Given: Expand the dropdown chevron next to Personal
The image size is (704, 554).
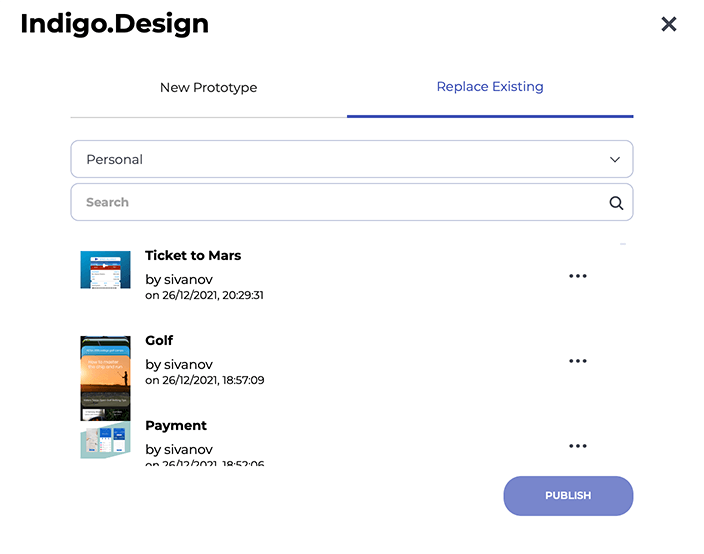Looking at the screenshot, I should click(x=615, y=159).
